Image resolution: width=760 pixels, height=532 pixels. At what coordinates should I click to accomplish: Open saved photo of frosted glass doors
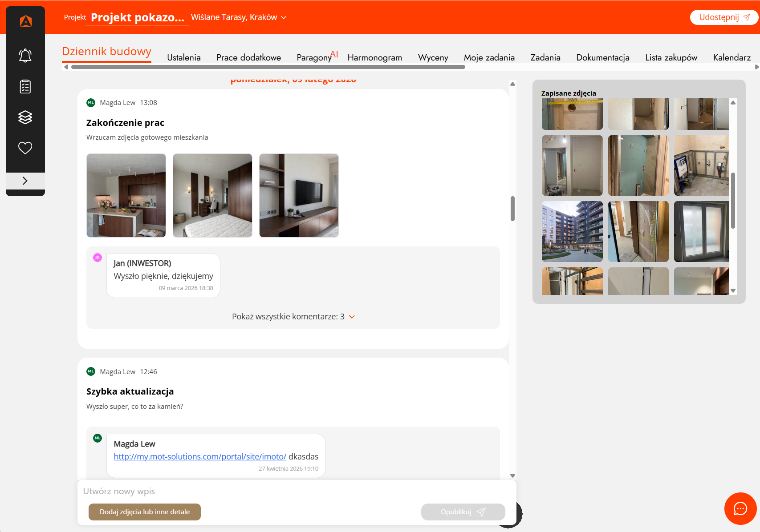702,231
